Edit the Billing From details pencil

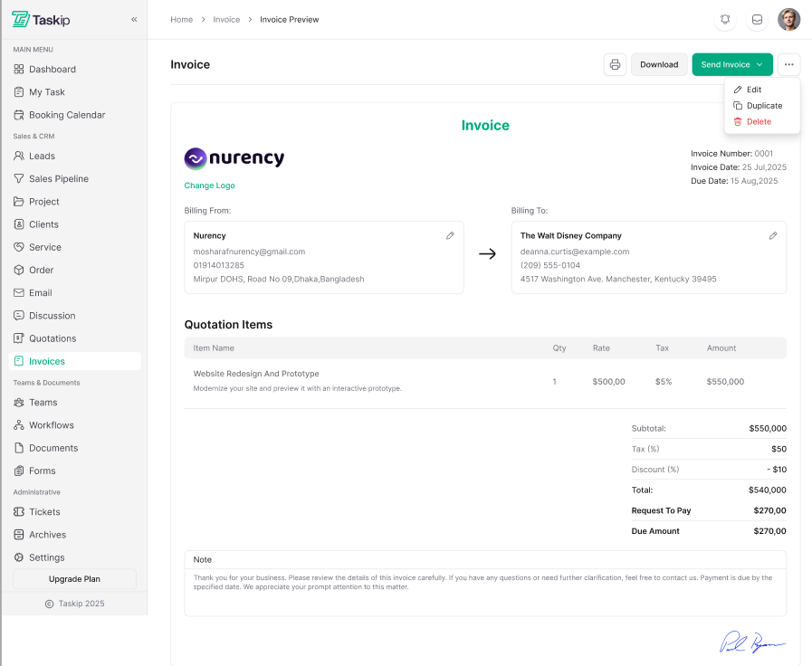[450, 235]
